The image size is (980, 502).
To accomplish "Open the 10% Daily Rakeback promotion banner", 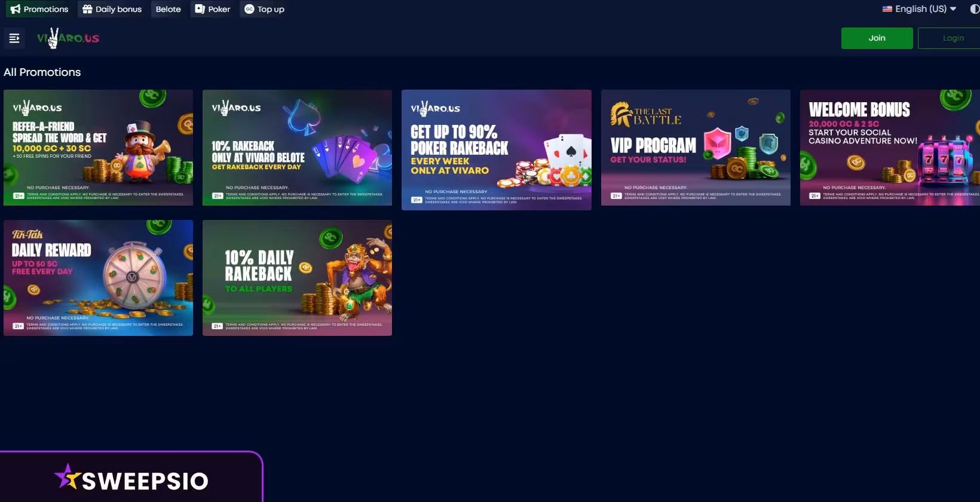I will click(x=297, y=278).
